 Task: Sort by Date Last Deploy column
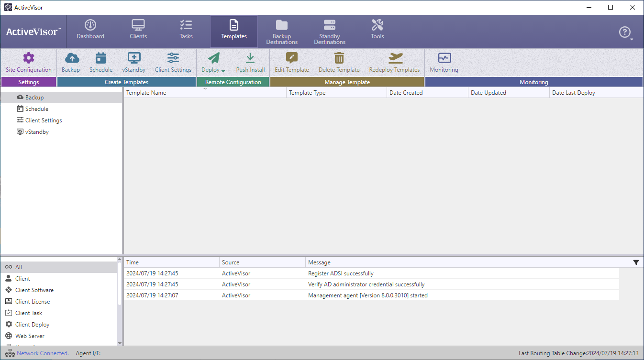click(x=597, y=93)
